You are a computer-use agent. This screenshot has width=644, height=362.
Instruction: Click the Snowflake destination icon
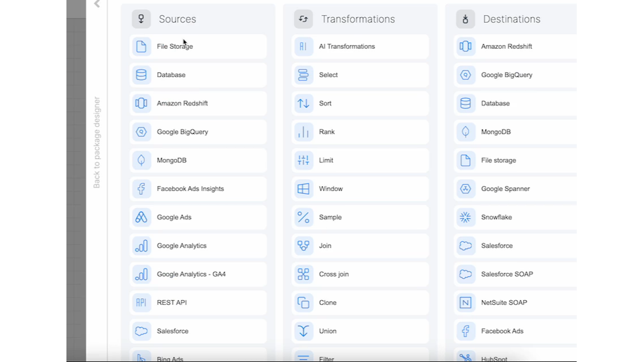[x=466, y=217]
